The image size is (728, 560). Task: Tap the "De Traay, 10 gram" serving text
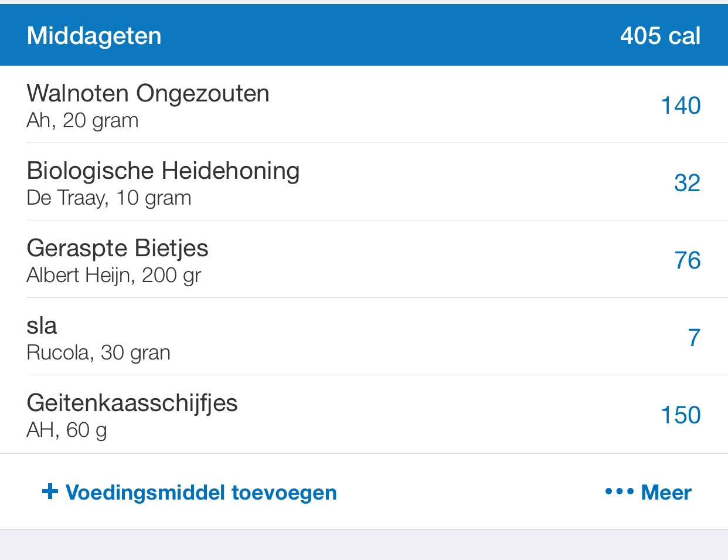109,198
